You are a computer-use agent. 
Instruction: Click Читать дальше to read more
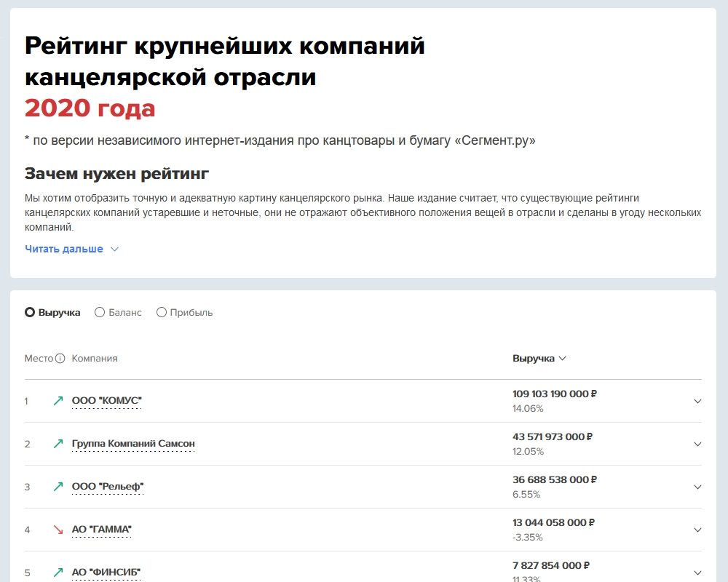[71, 249]
